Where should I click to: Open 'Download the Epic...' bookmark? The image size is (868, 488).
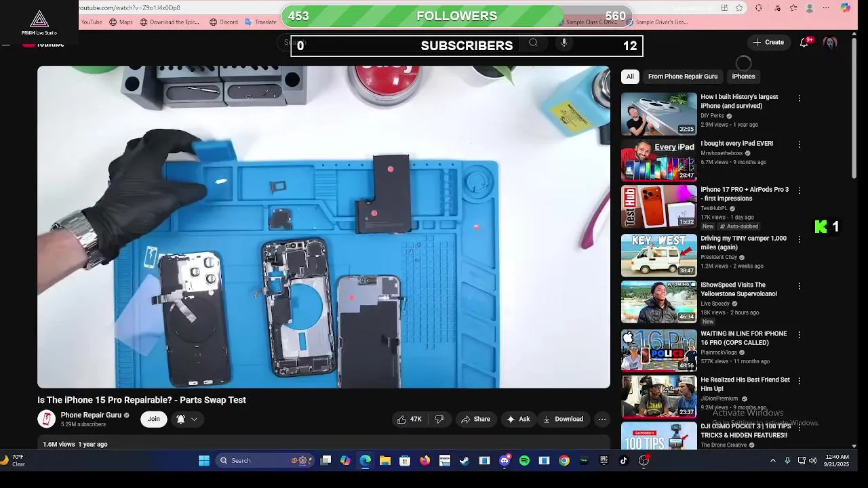[x=170, y=22]
